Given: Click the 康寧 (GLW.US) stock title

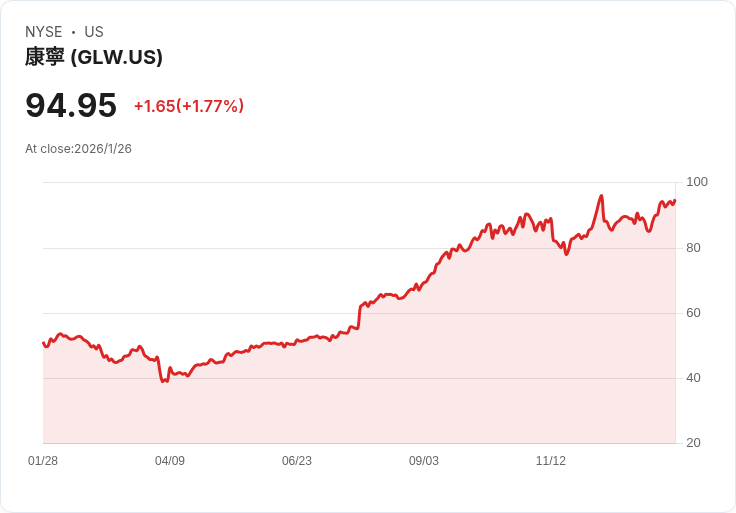Looking at the screenshot, I should point(94,57).
